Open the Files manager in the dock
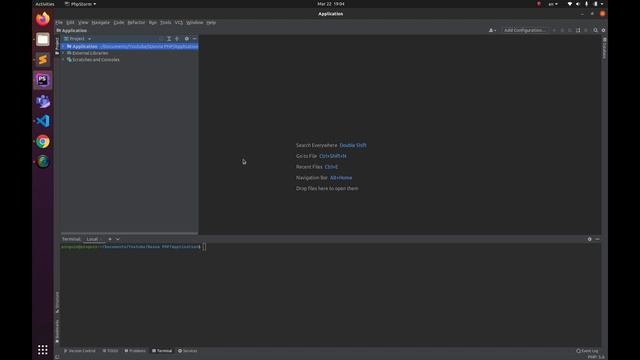This screenshot has height=360, width=640. click(43, 40)
